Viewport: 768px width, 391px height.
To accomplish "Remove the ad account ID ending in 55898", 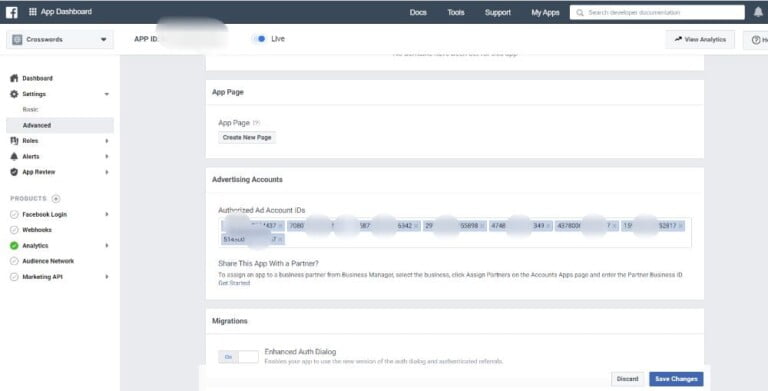I will [x=482, y=226].
